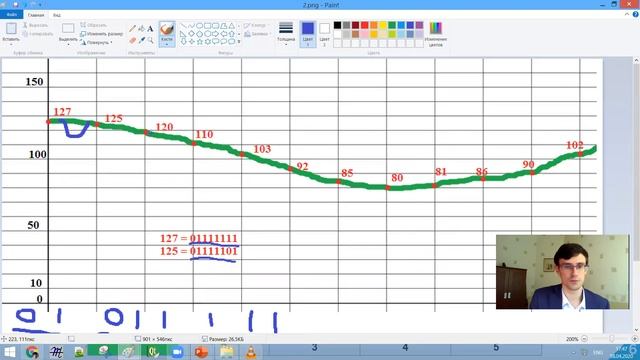The width and height of the screenshot is (640, 360).
Task: Select the Color picker eyedropper tool
Action: (142, 40)
